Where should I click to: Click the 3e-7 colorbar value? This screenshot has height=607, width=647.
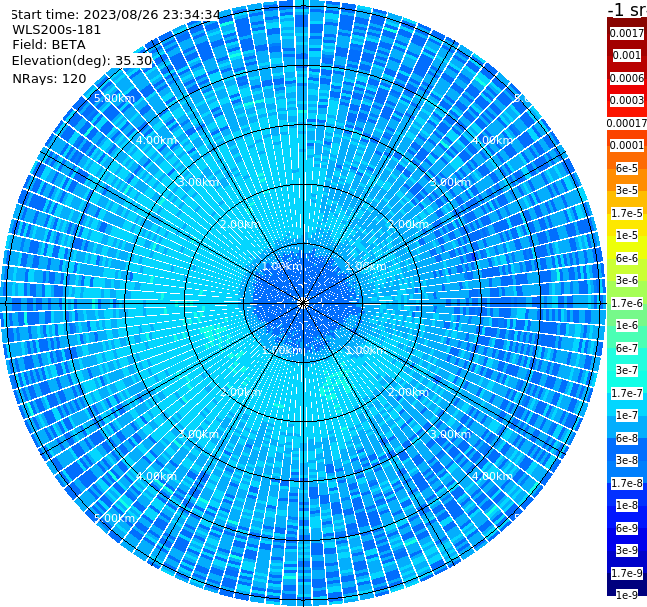[x=627, y=370]
